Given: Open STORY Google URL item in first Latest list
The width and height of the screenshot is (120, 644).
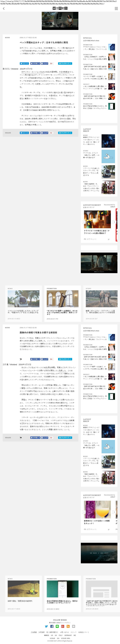Looking at the screenshot, I should (x=99, y=156).
